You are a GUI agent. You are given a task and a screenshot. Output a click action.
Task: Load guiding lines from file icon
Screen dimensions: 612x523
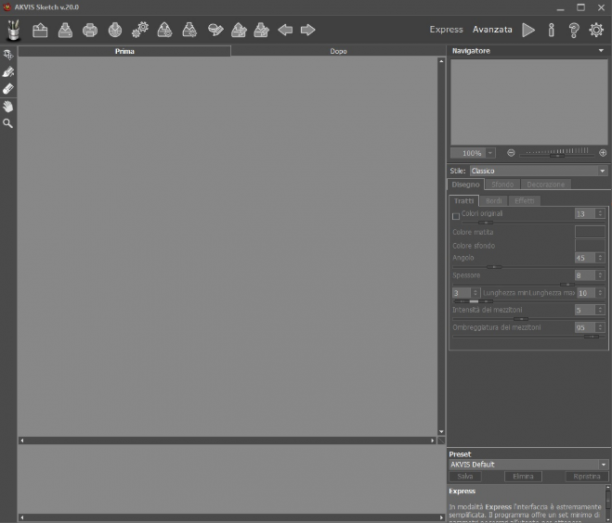click(x=238, y=30)
